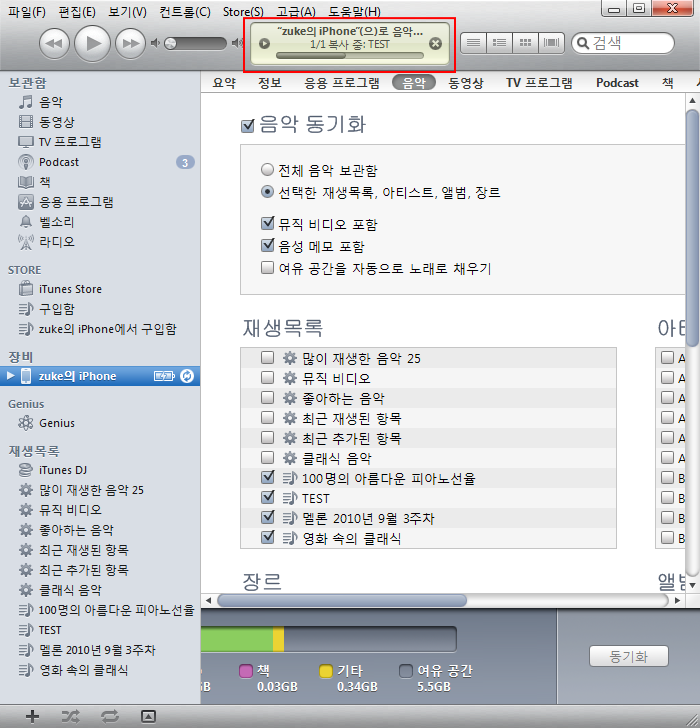
Task: Click the small arrow icon in status display
Action: 265,44
